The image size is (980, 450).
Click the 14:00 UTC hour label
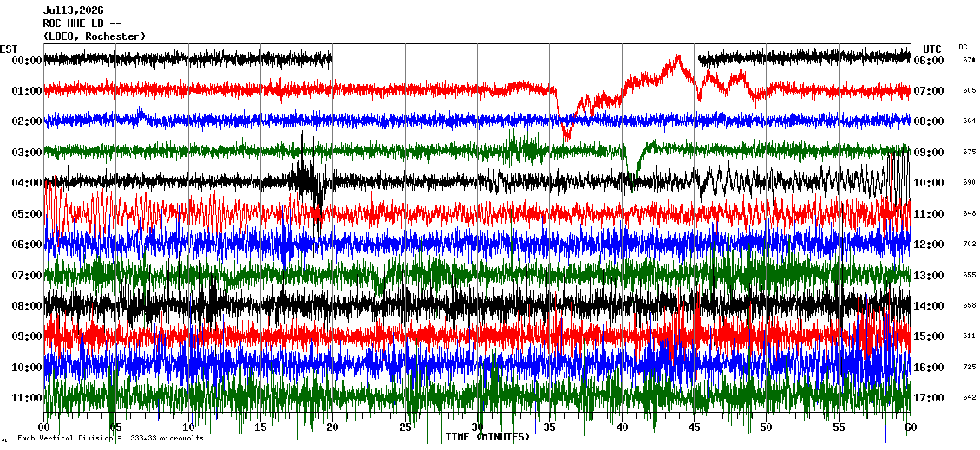929,306
